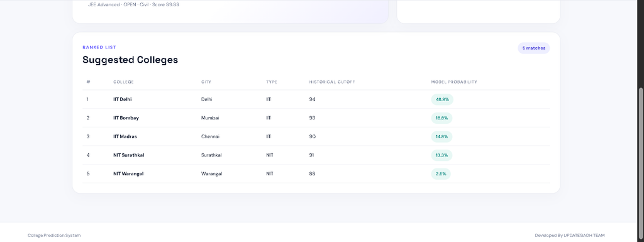Click the 48.9% probability badge

click(442, 99)
